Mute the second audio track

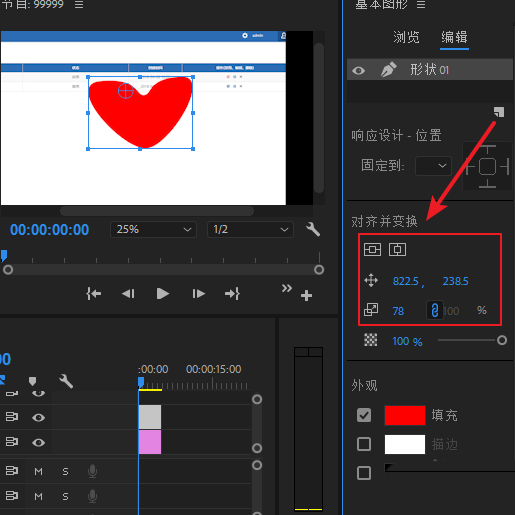pyautogui.click(x=38, y=496)
